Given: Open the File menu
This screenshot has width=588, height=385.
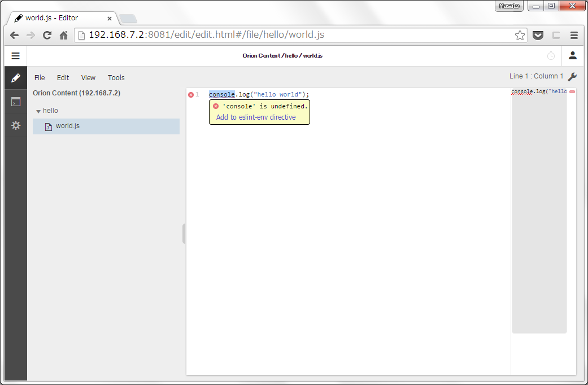Looking at the screenshot, I should [40, 77].
